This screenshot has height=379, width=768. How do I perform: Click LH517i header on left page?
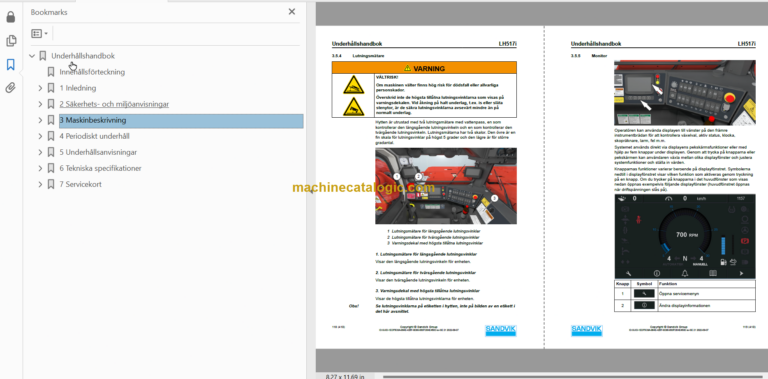coord(507,44)
